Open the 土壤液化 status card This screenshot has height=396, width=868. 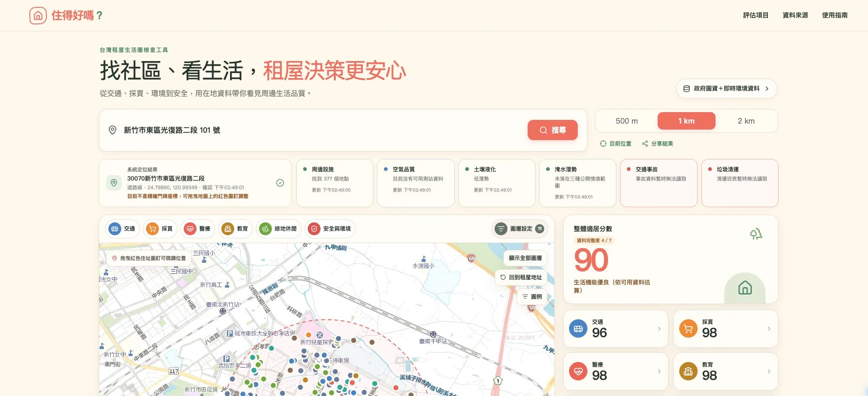pyautogui.click(x=497, y=183)
